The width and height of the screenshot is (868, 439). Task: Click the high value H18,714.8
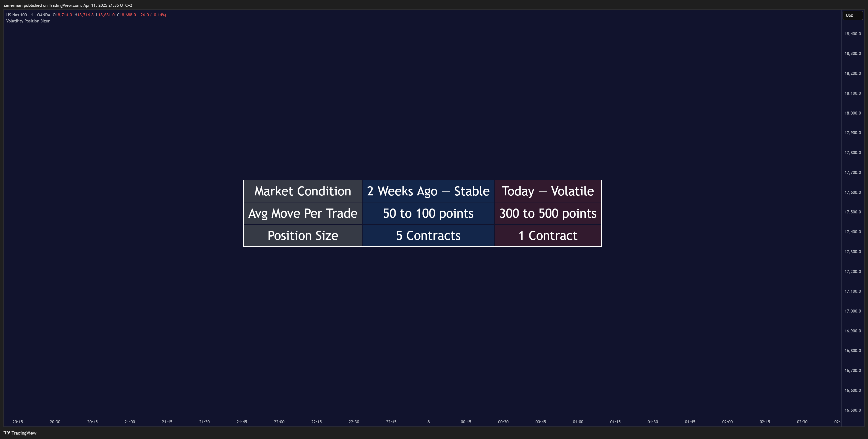point(84,15)
